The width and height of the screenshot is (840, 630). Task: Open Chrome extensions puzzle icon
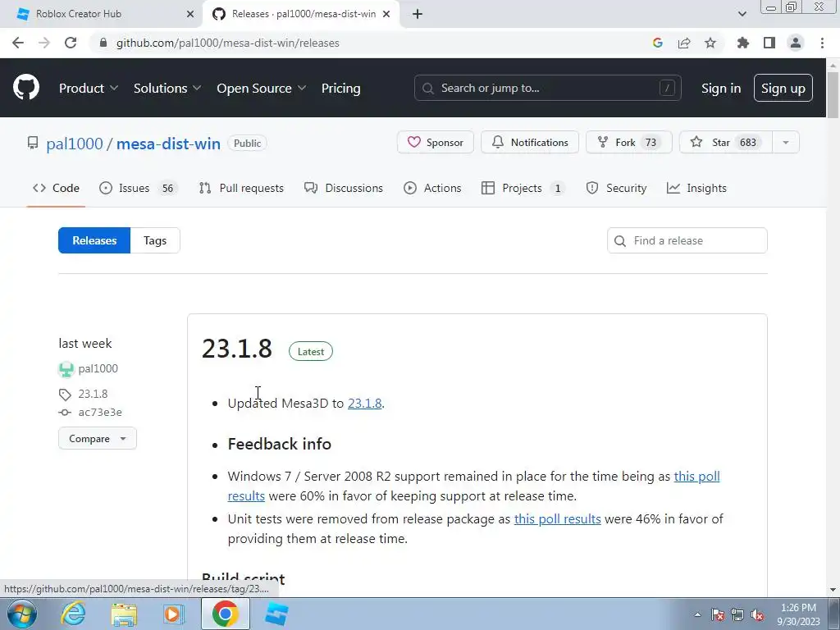743,43
